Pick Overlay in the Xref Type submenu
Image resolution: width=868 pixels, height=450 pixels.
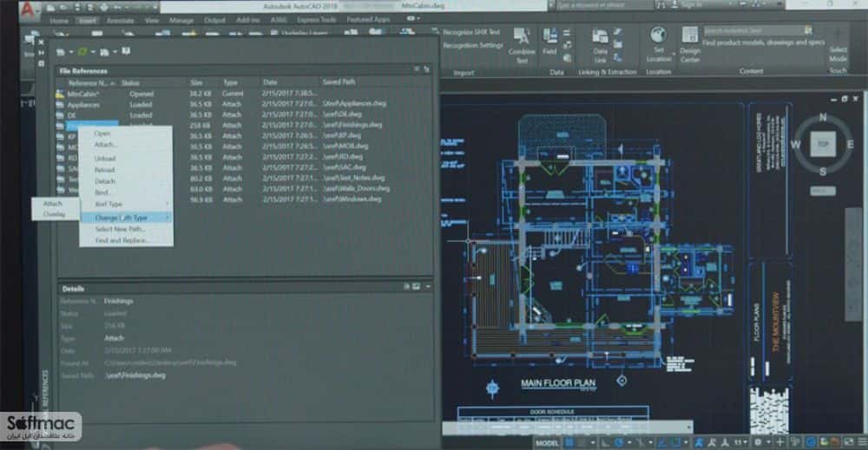[54, 214]
